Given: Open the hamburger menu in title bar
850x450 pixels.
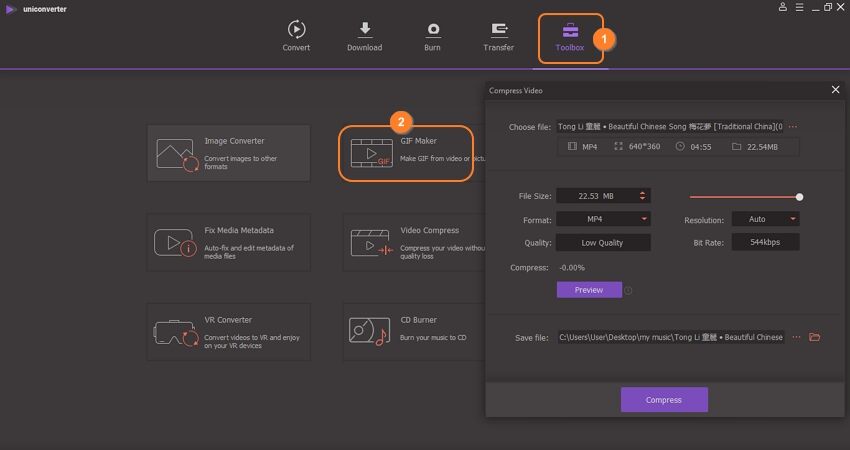Looking at the screenshot, I should click(x=798, y=7).
